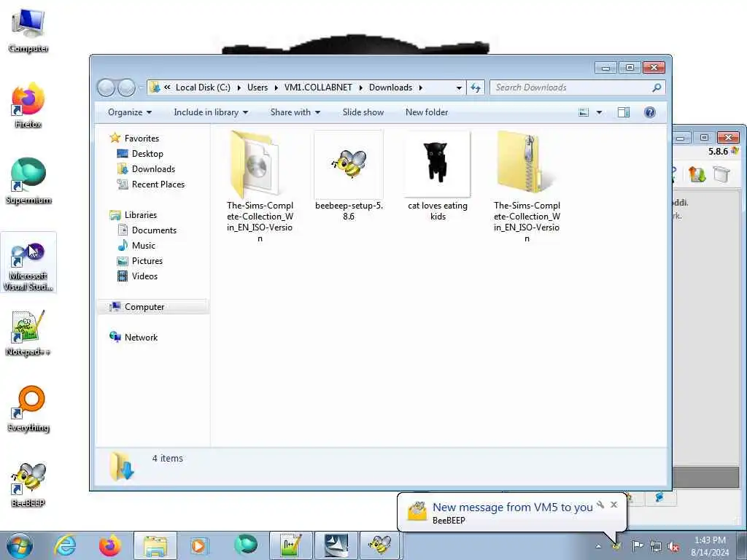The width and height of the screenshot is (747, 560).
Task: Click the trash bin icon in BeeBEEP window
Action: click(721, 174)
